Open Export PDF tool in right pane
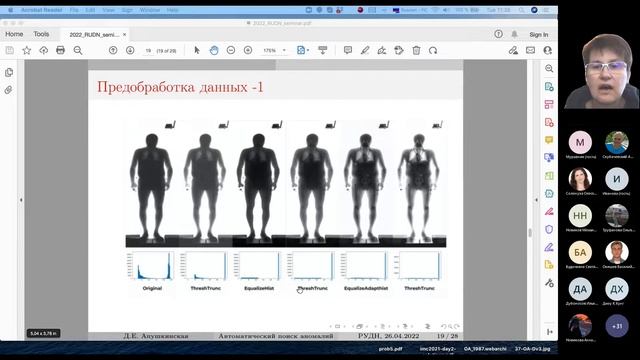The height and width of the screenshot is (360, 640). pos(549,87)
